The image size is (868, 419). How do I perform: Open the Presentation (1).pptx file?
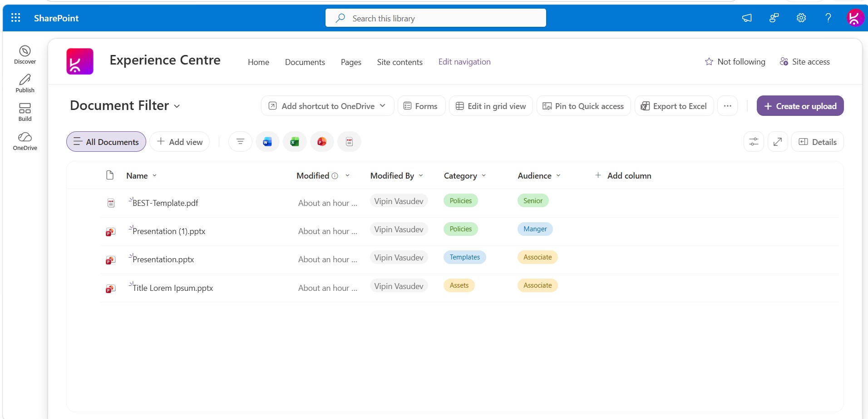(x=169, y=231)
